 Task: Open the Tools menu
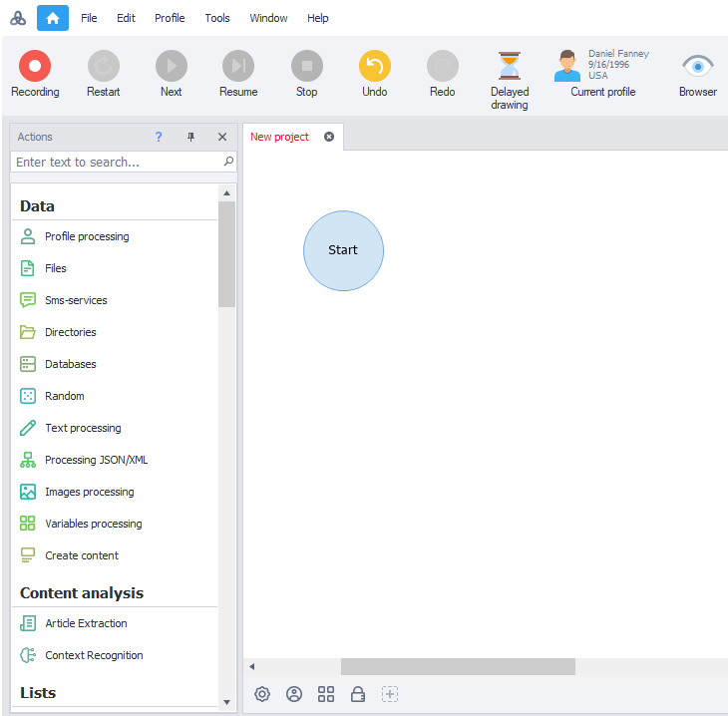[217, 18]
